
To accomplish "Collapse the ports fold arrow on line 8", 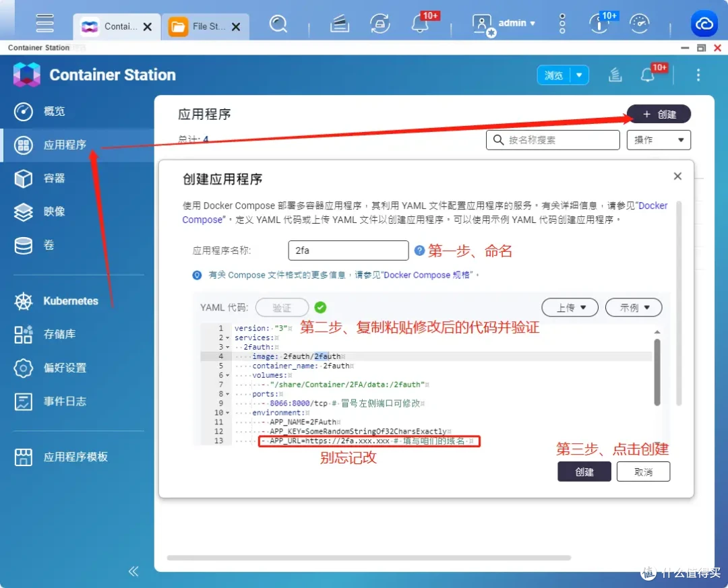I will [228, 394].
